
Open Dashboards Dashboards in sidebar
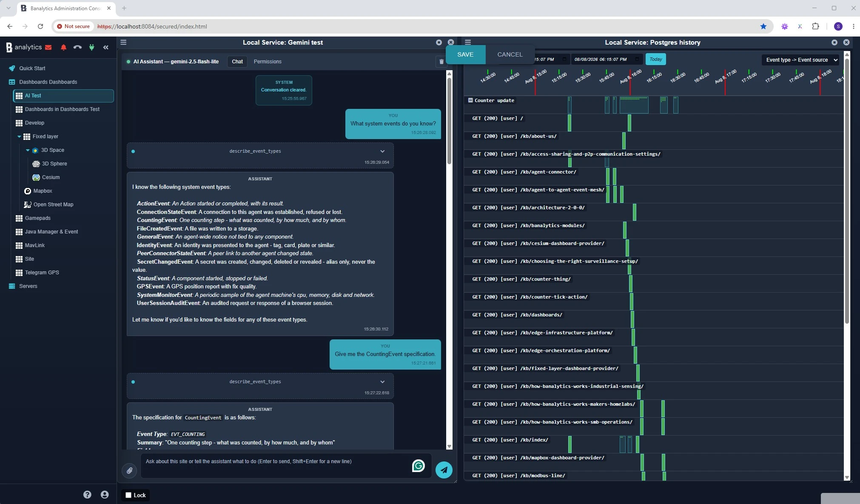coord(48,82)
